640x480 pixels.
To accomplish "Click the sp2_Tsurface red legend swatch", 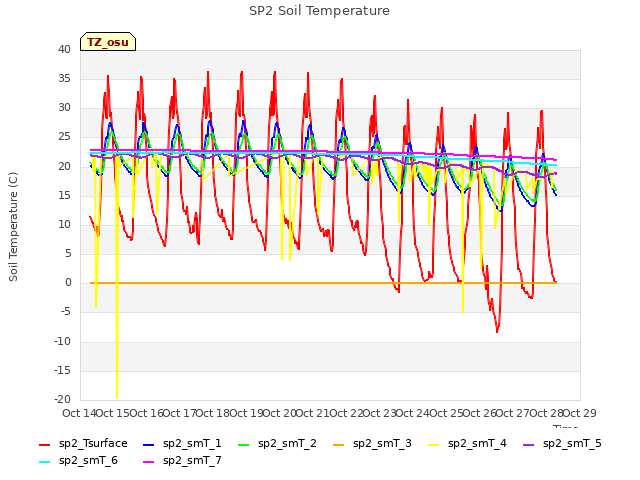I will coord(44,444).
